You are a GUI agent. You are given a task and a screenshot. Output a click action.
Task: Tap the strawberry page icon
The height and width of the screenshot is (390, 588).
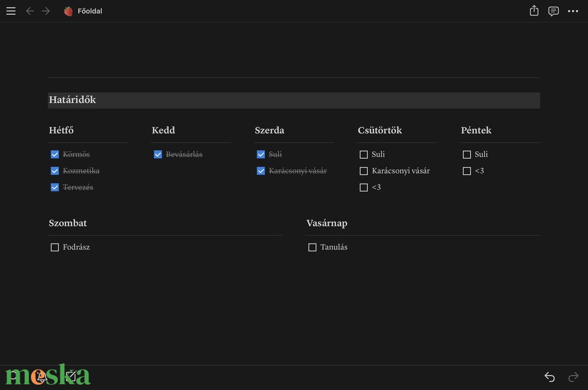68,11
